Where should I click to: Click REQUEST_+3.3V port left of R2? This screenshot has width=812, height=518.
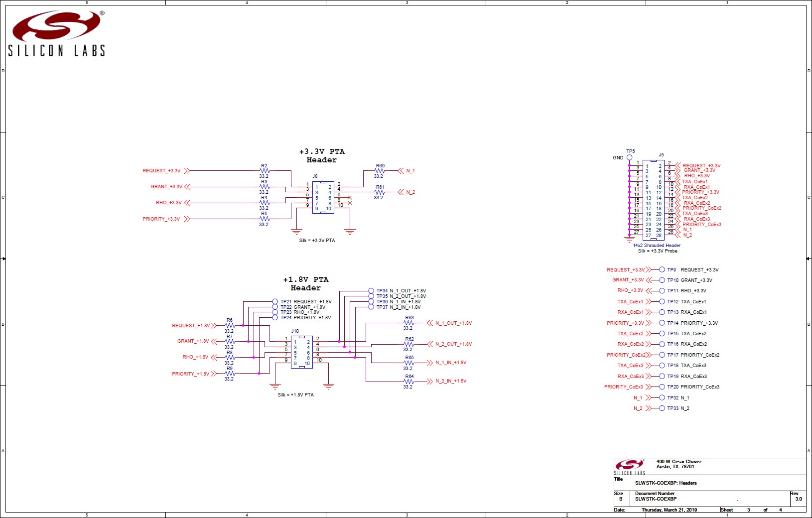(166, 171)
